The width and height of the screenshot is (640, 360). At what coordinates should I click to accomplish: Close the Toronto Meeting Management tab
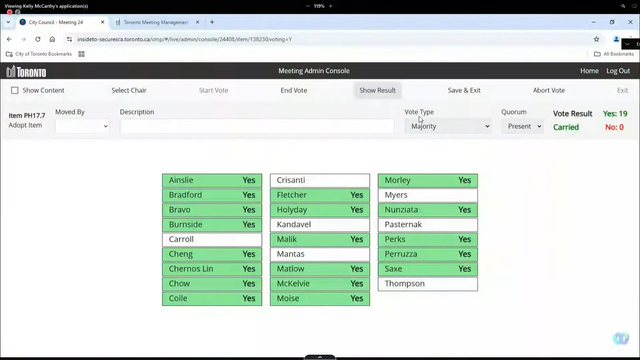tap(198, 22)
